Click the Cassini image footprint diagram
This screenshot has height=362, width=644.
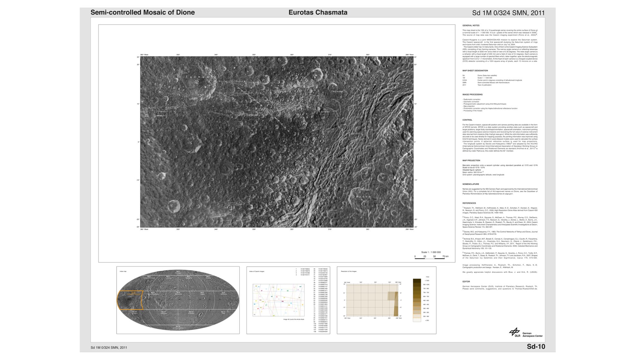[x=278, y=300]
